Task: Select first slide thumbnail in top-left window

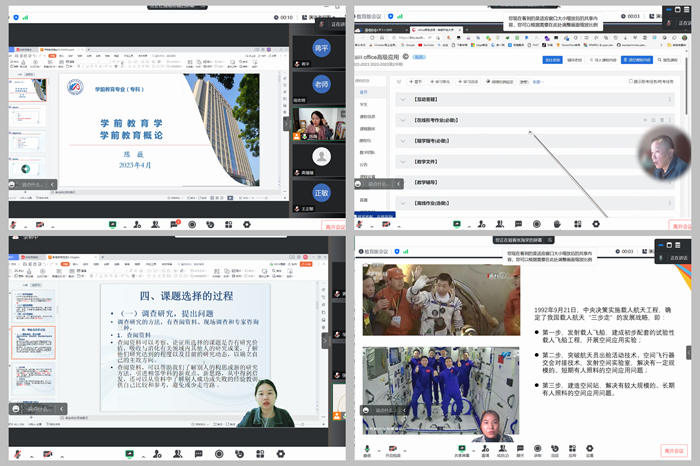Action: point(28,90)
